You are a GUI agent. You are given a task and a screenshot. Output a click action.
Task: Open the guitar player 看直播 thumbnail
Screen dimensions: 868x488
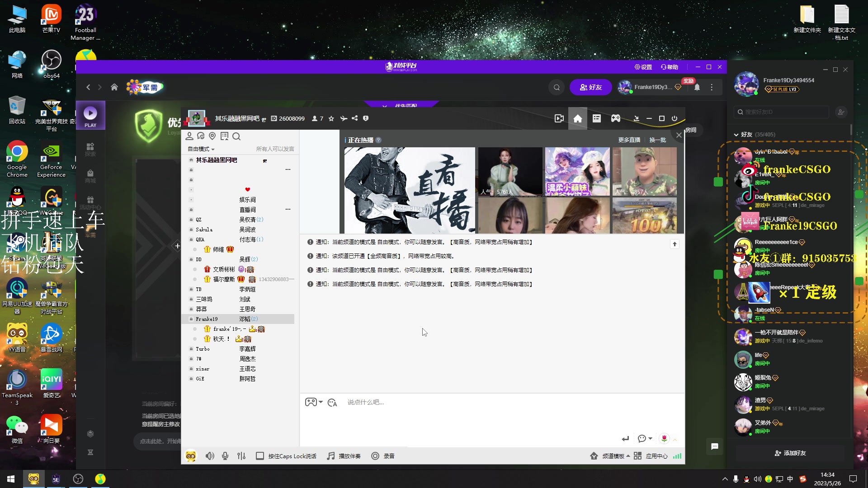(410, 190)
